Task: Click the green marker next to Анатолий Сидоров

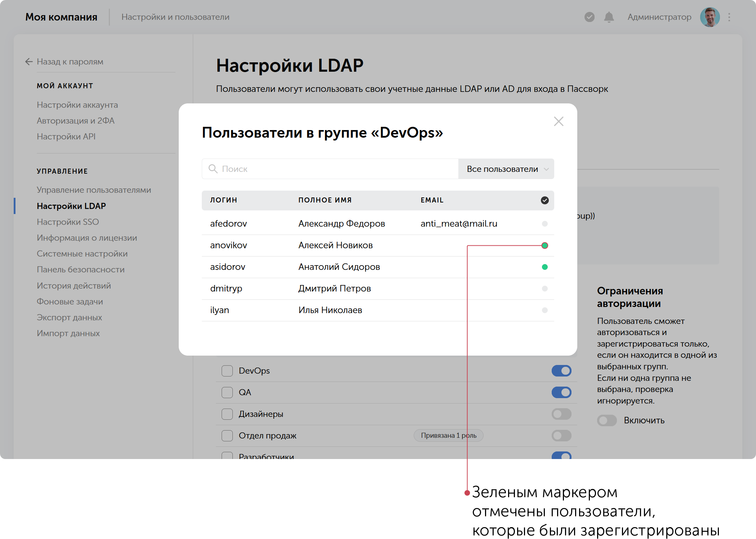Action: click(x=545, y=267)
